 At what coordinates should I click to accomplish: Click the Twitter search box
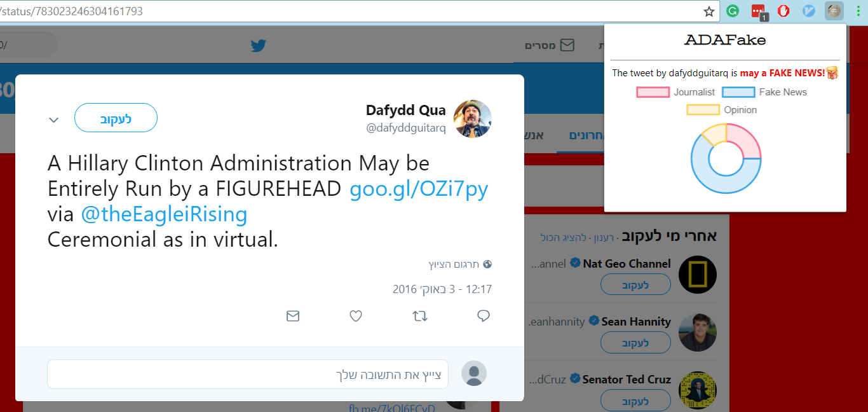(x=29, y=45)
